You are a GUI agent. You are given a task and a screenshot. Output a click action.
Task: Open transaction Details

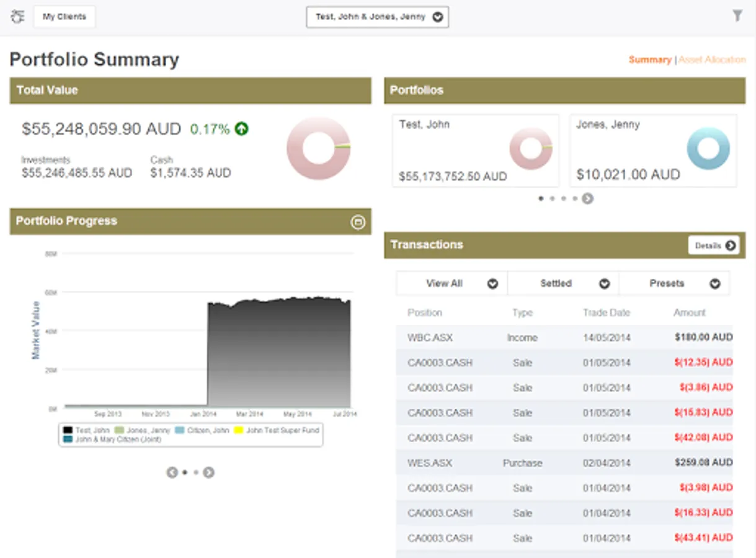[x=714, y=246]
